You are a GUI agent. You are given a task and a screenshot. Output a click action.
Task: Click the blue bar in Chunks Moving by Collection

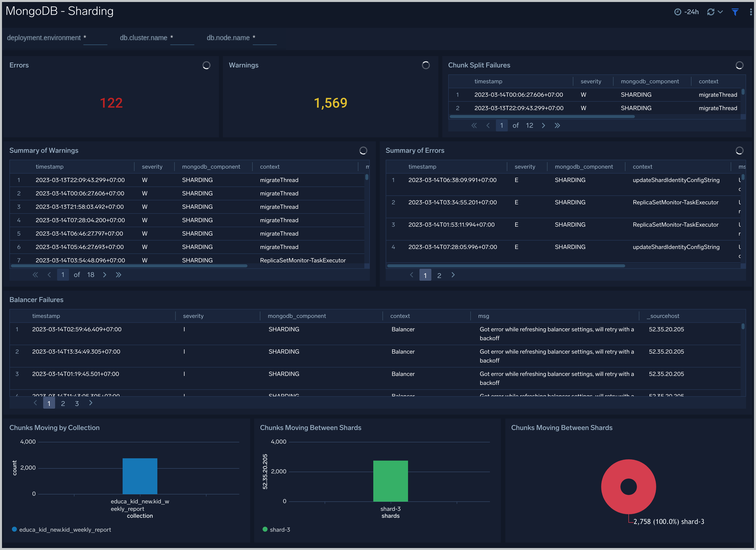coord(140,476)
